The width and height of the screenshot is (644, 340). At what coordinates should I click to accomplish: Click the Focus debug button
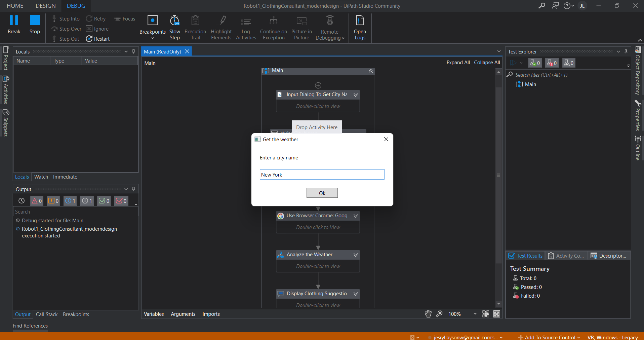(125, 19)
